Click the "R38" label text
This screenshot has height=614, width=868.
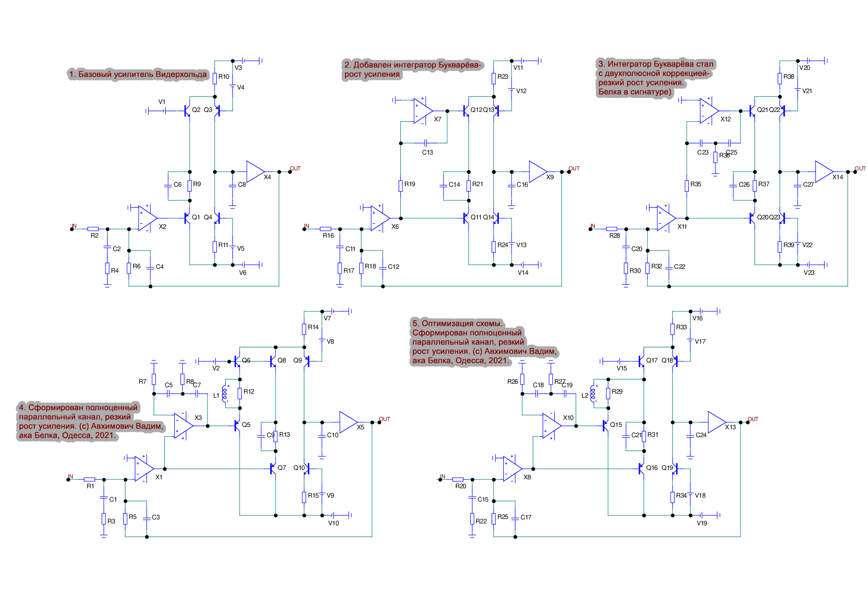click(789, 77)
